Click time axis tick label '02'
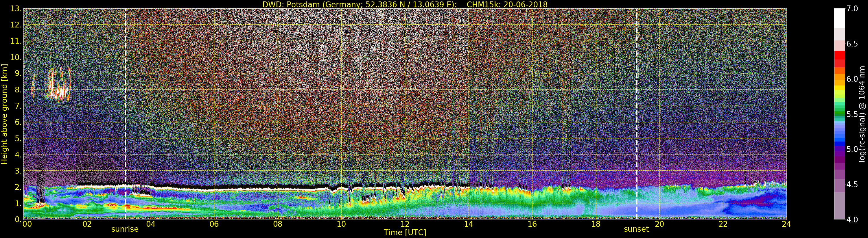 (87, 224)
